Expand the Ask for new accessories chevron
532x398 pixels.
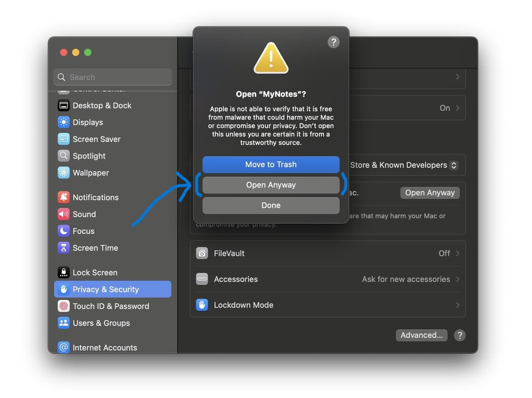458,279
